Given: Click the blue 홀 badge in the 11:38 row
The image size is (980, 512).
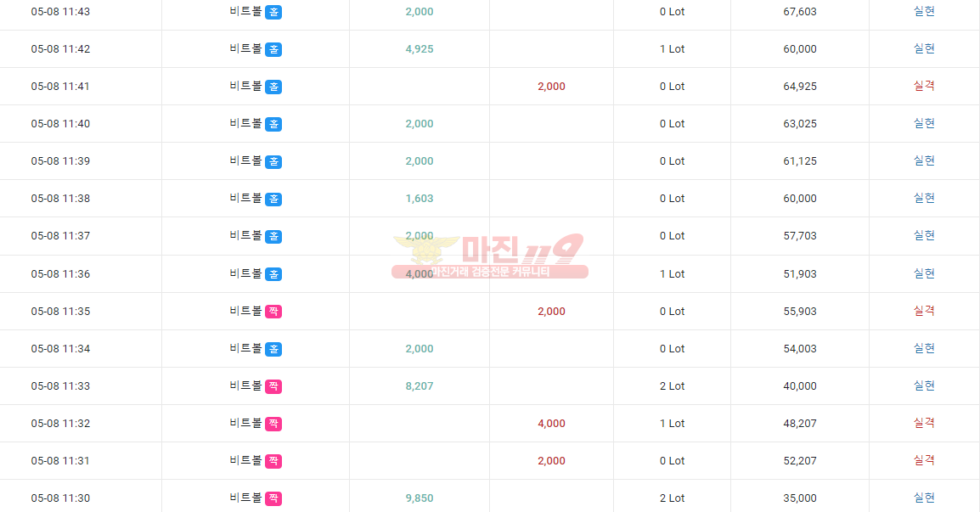Looking at the screenshot, I should 273,199.
